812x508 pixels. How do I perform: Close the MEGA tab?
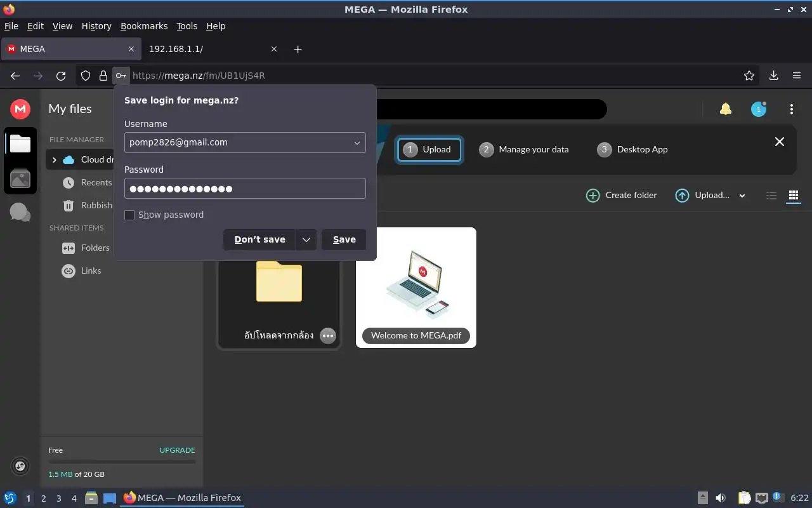131,49
